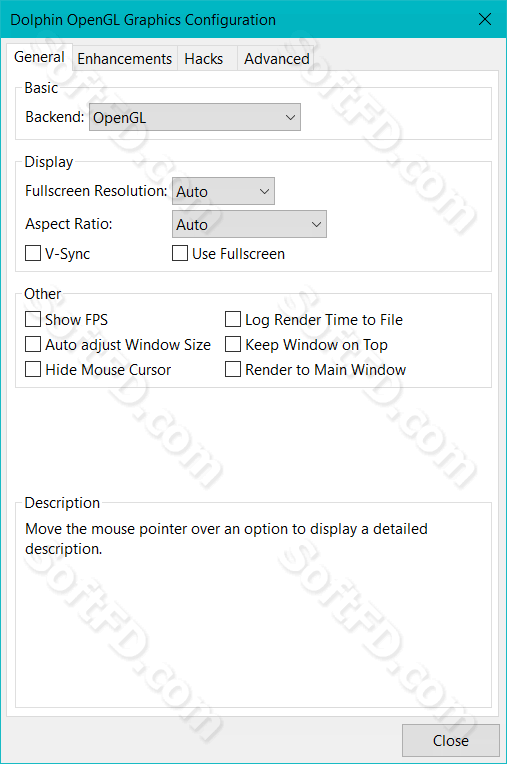Open the Aspect Ratio combo box
Image resolution: width=507 pixels, height=764 pixels.
(x=249, y=224)
